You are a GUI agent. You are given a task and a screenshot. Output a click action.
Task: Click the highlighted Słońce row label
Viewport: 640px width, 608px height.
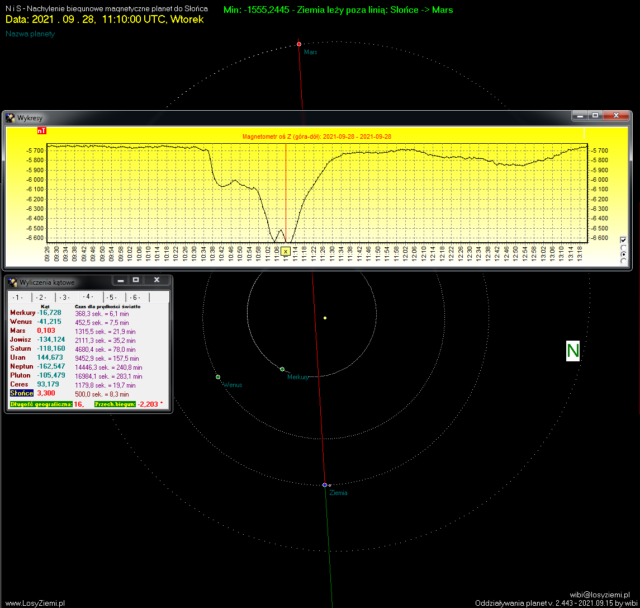pos(21,394)
